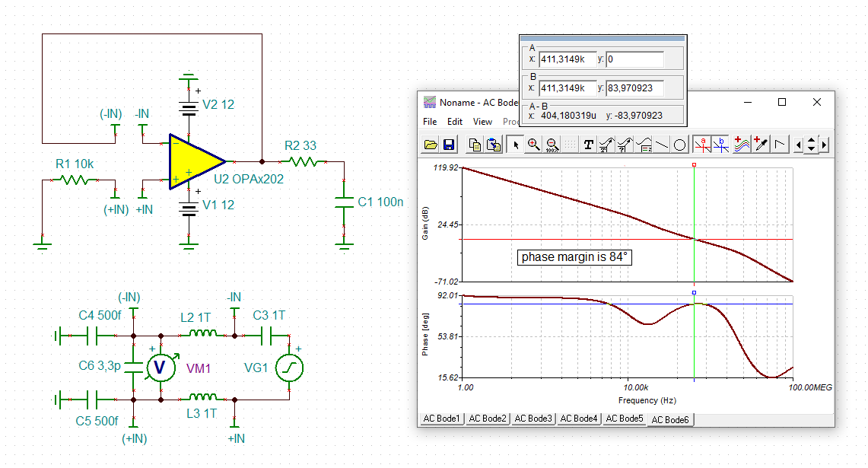Switch to the AC Bode3 tab
The width and height of the screenshot is (868, 468).
(x=533, y=419)
